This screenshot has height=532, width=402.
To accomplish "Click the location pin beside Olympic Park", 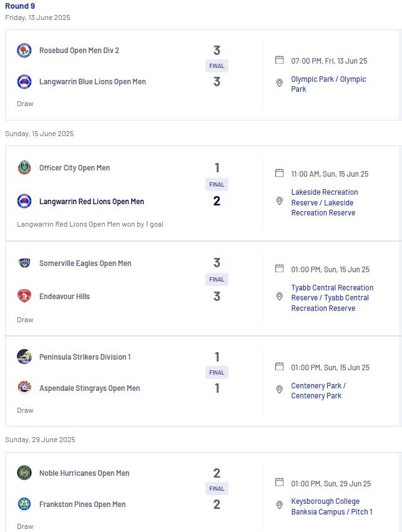I will coord(279,83).
